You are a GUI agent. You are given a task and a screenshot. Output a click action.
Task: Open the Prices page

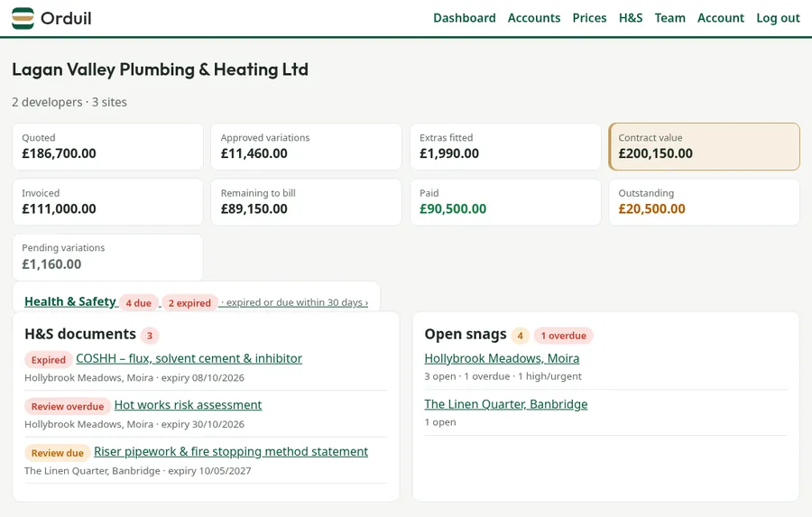pos(589,18)
